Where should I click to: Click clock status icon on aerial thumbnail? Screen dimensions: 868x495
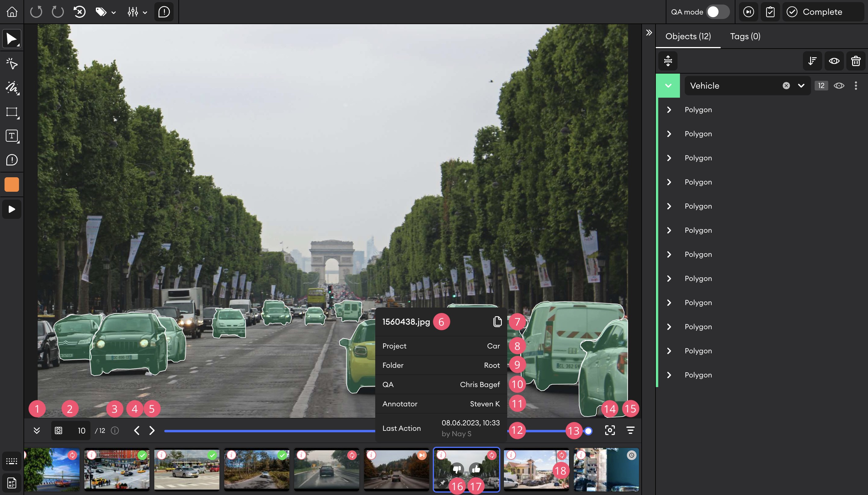(631, 455)
